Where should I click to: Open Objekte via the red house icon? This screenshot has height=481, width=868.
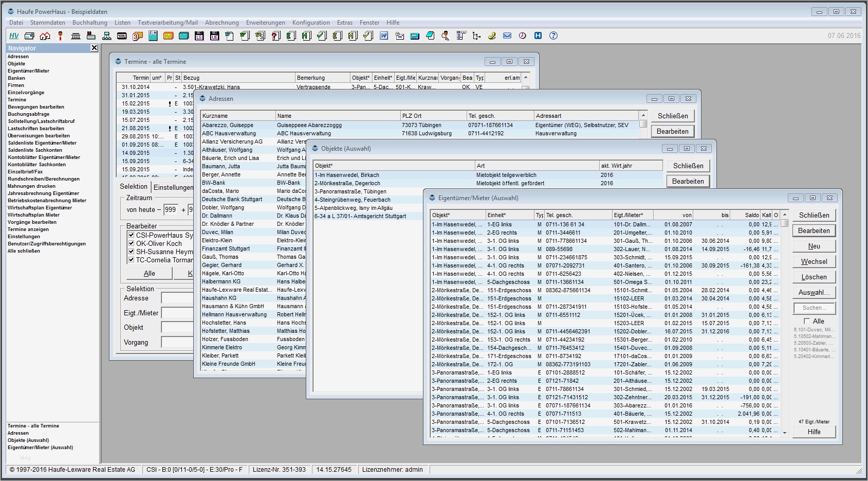45,35
